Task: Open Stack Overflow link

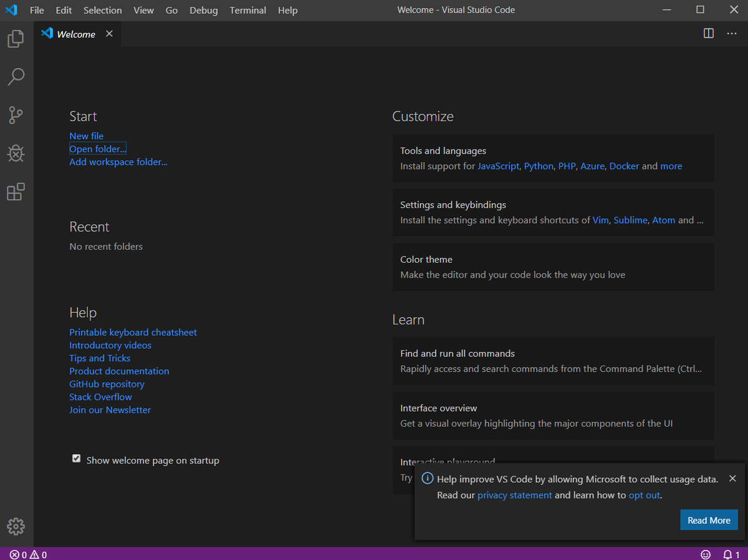Action: tap(100, 397)
